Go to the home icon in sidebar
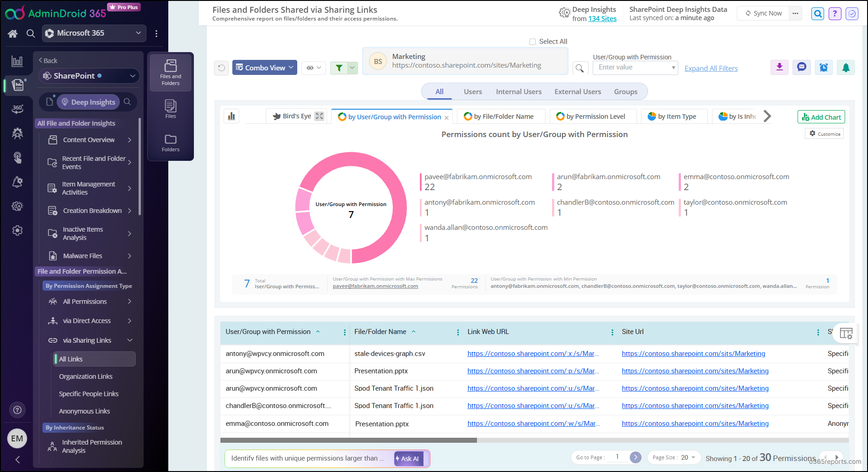 (13, 33)
